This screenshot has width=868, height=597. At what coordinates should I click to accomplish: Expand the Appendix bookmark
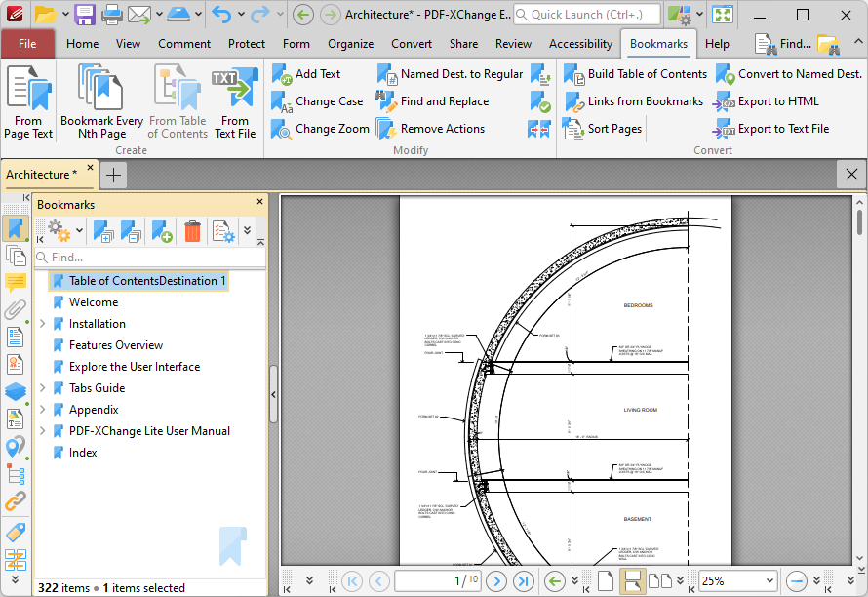[x=43, y=410]
